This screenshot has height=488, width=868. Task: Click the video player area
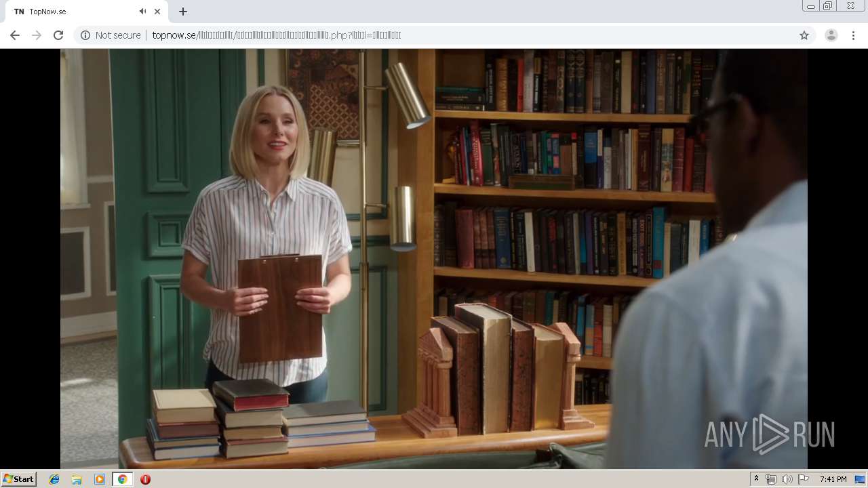(x=434, y=258)
